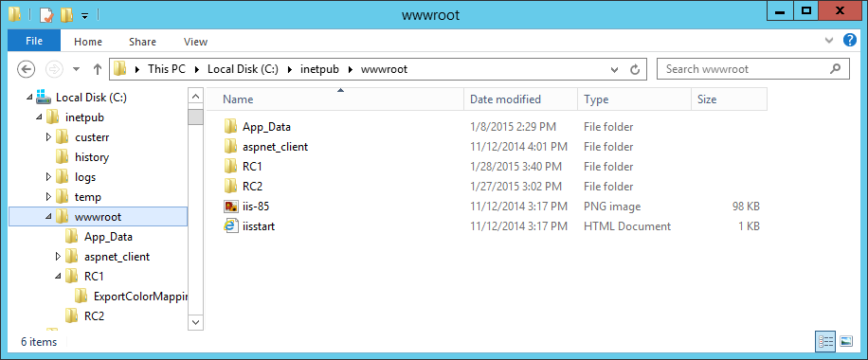Image resolution: width=868 pixels, height=360 pixels.
Task: Switch to the Share ribbon tab
Action: (142, 42)
